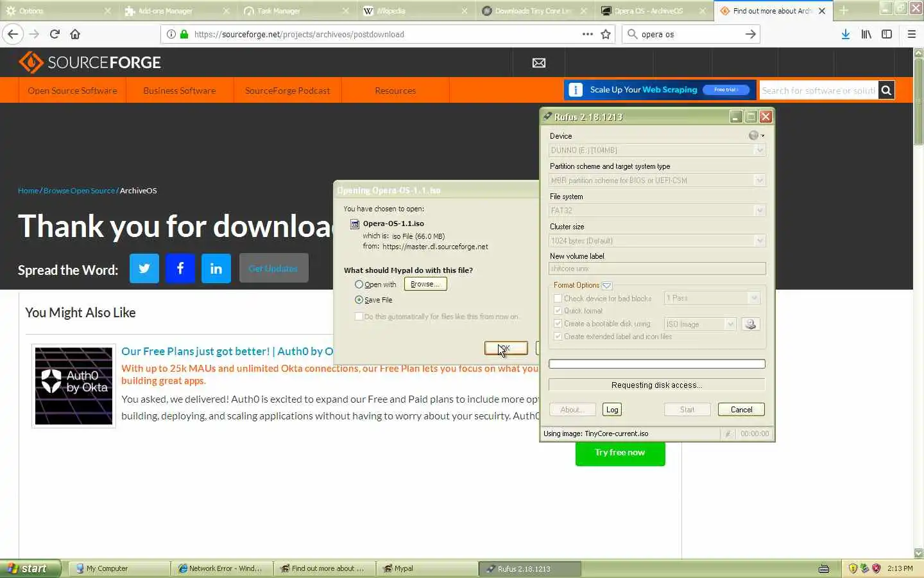This screenshot has height=578, width=924.
Task: Open the downloads arrow panel
Action: [845, 34]
